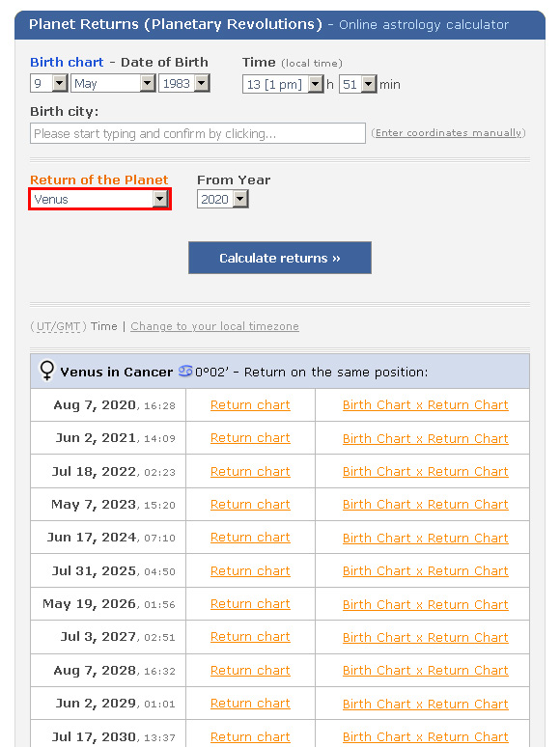
Task: Open the Birth chart link in form header
Action: click(x=67, y=63)
